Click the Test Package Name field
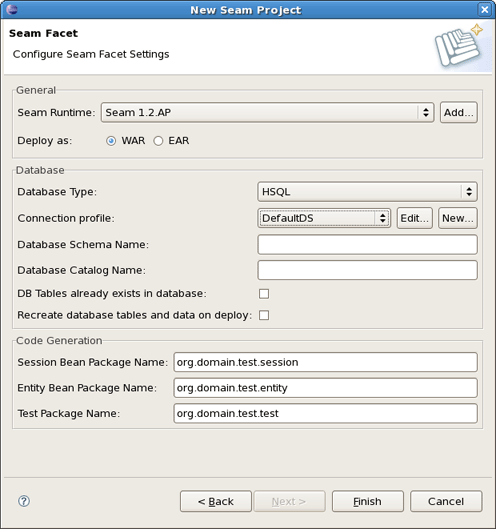This screenshot has width=496, height=529. 326,413
